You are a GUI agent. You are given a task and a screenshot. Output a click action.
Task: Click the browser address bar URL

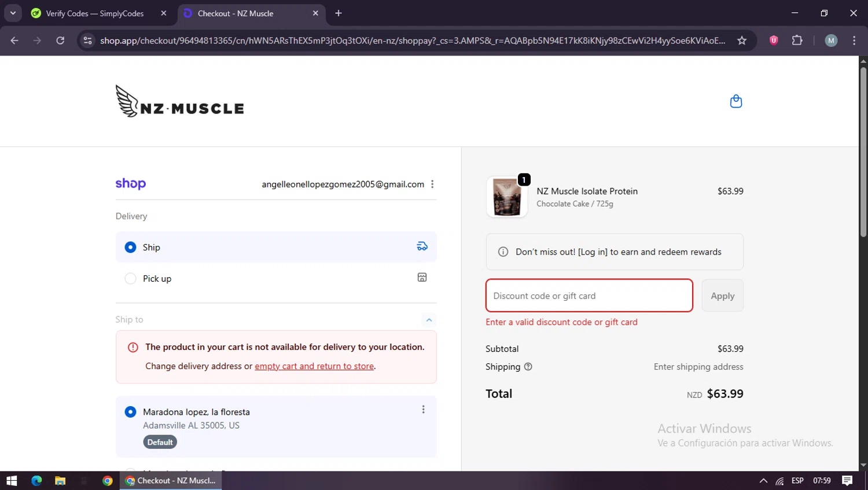413,40
